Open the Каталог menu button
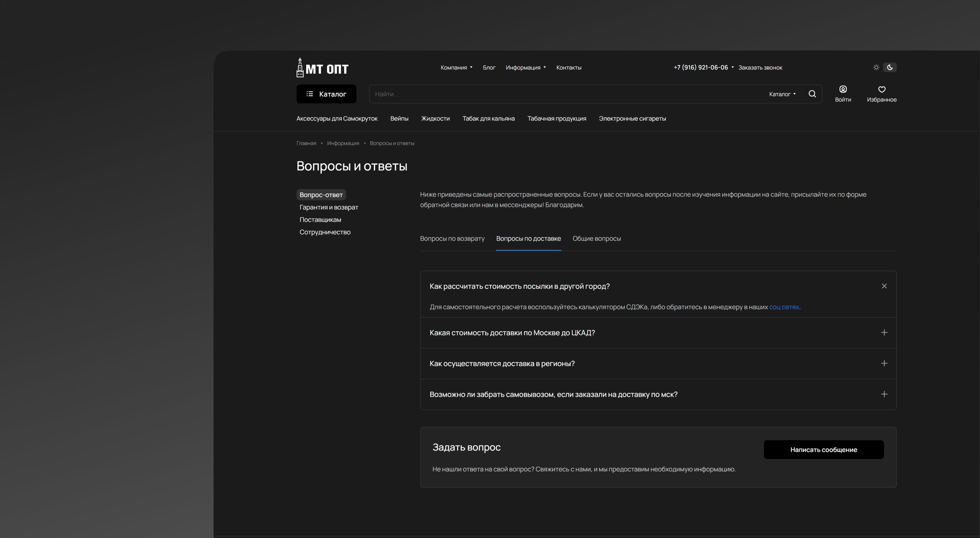Screen dimensions: 980x538 326,94
